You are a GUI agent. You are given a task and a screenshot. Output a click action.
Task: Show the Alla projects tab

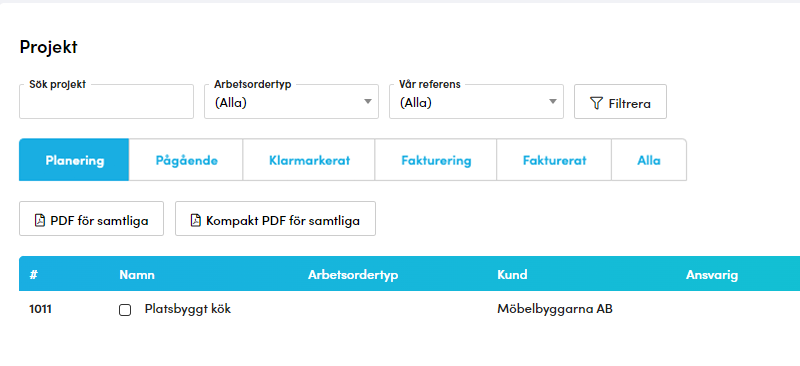pos(649,160)
